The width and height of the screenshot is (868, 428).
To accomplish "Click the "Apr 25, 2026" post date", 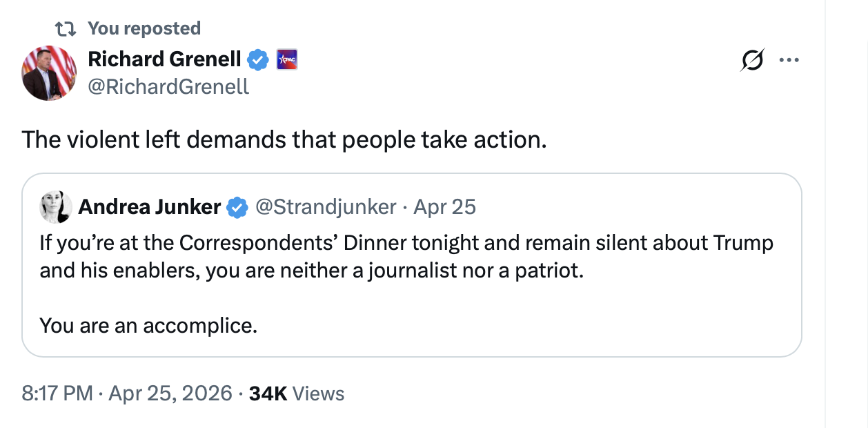I will tap(170, 393).
